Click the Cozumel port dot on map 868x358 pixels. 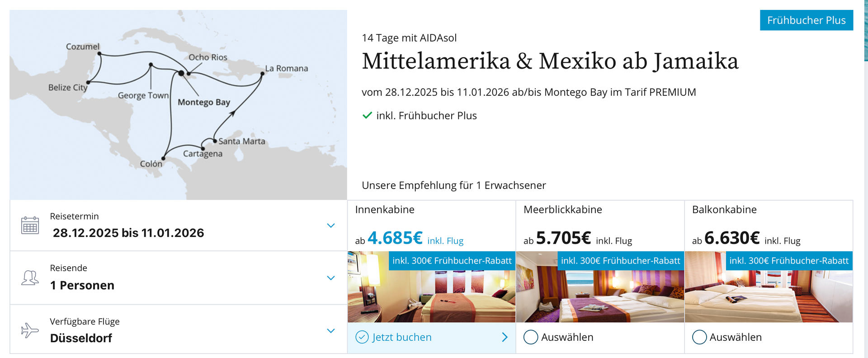pos(99,54)
